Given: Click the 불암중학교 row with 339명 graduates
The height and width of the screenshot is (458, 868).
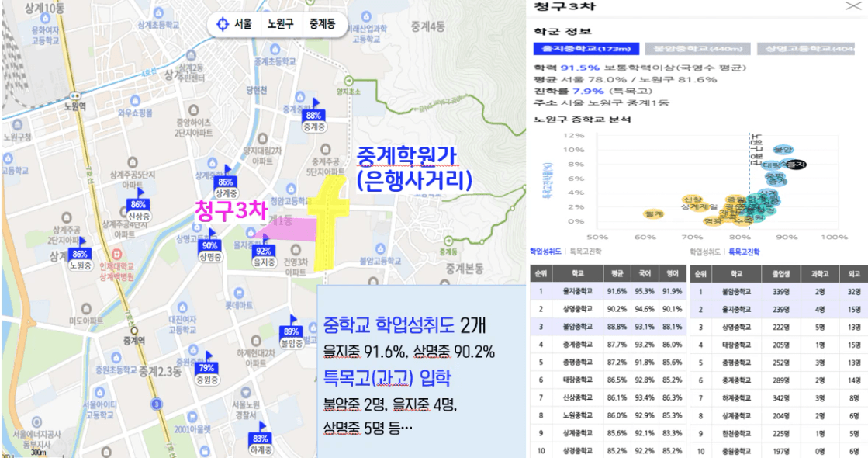Looking at the screenshot, I should point(779,292).
